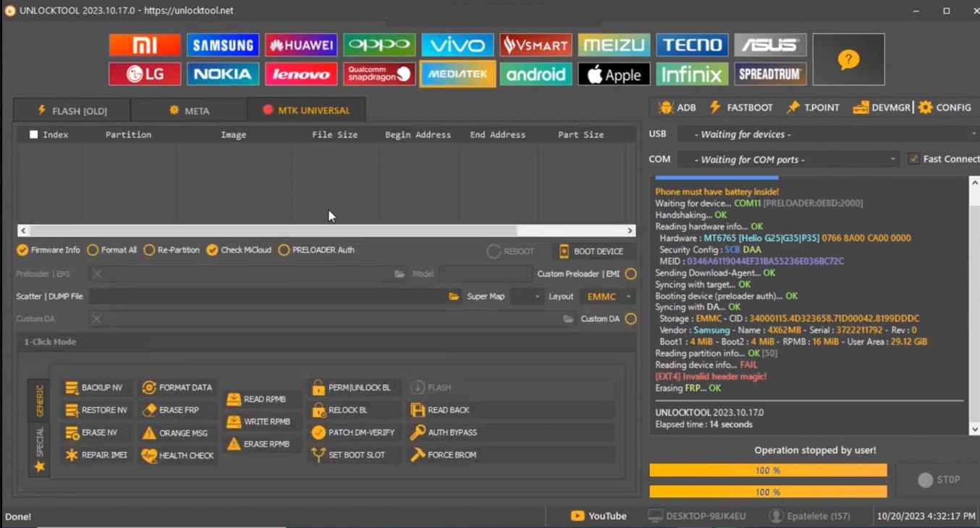The width and height of the screenshot is (980, 528).
Task: Choose the MediaTek chipset tile
Action: 457,74
